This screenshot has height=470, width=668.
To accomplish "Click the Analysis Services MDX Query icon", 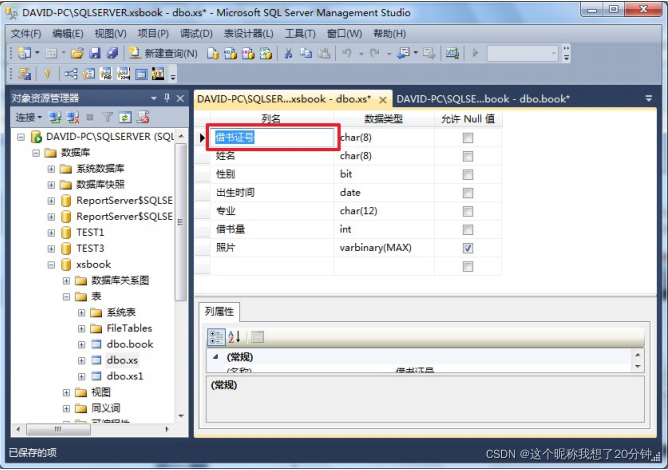I will click(x=230, y=53).
